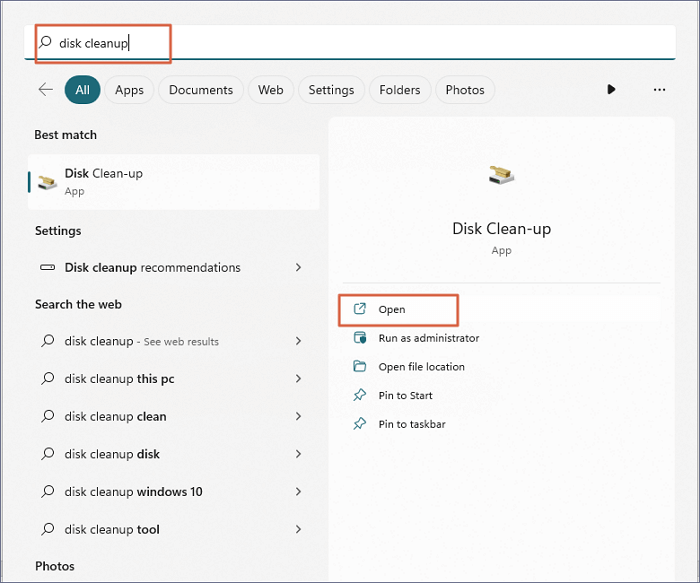This screenshot has height=583, width=700.
Task: Click the play arrow icon in filter bar
Action: (x=611, y=90)
